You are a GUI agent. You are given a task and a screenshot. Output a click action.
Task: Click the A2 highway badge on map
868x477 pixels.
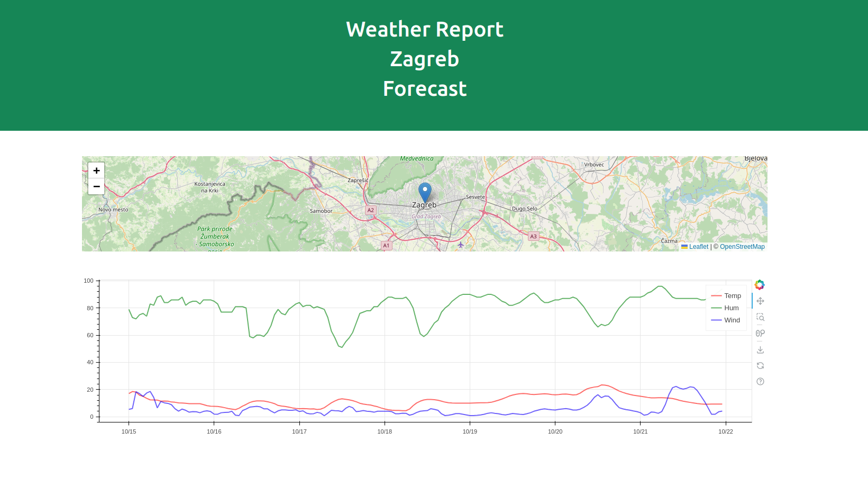[371, 210]
